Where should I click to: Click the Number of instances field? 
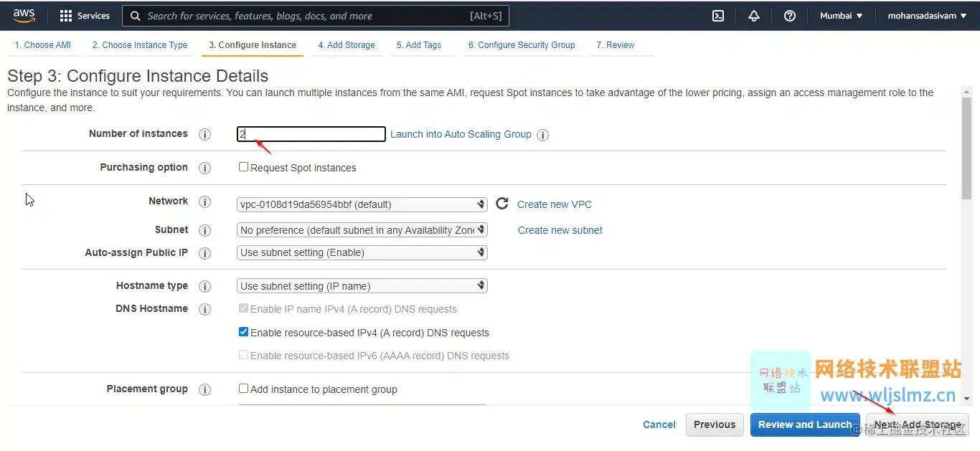pos(311,134)
